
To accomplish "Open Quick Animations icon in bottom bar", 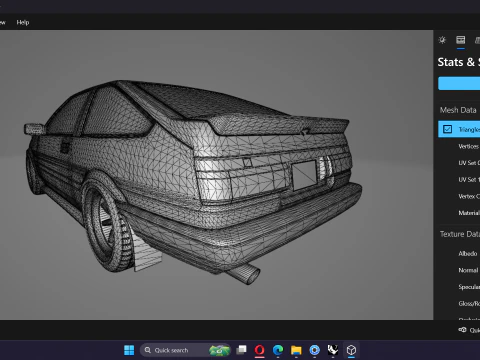I will [463, 330].
